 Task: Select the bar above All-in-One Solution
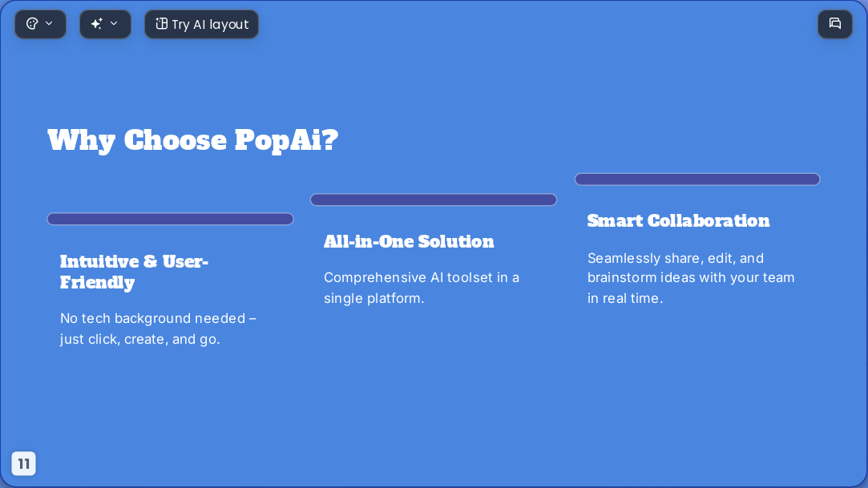pos(434,200)
